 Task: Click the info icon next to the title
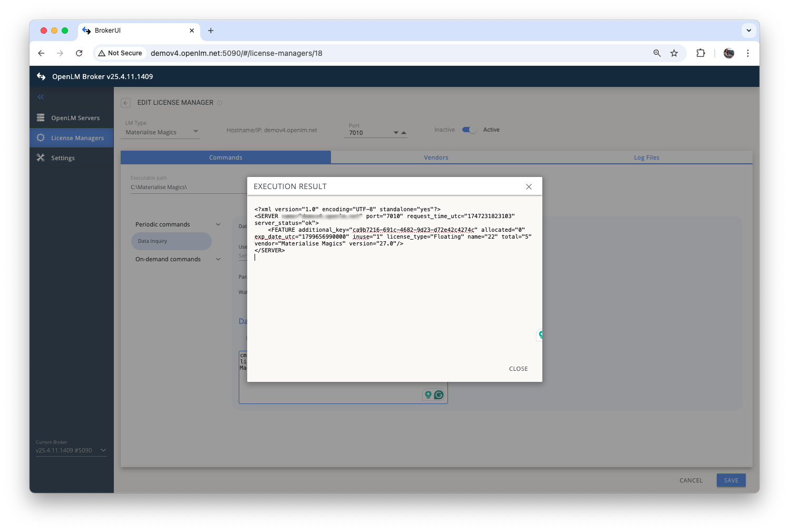coord(220,103)
